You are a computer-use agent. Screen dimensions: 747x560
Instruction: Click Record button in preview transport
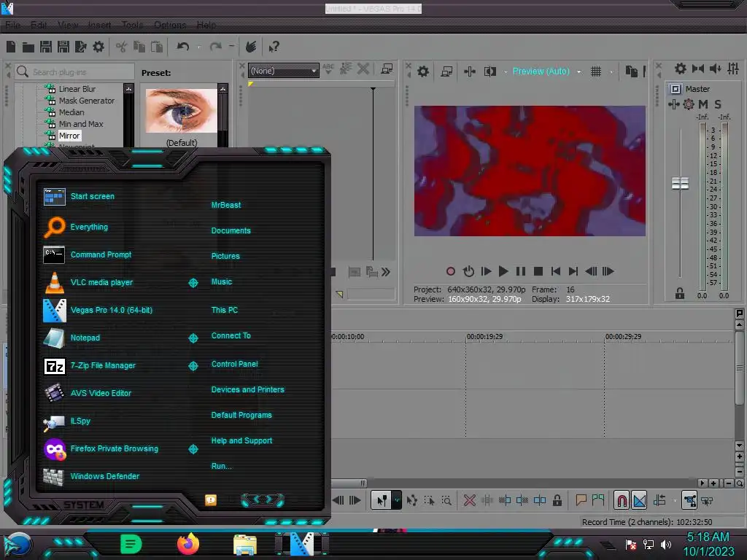pos(451,271)
